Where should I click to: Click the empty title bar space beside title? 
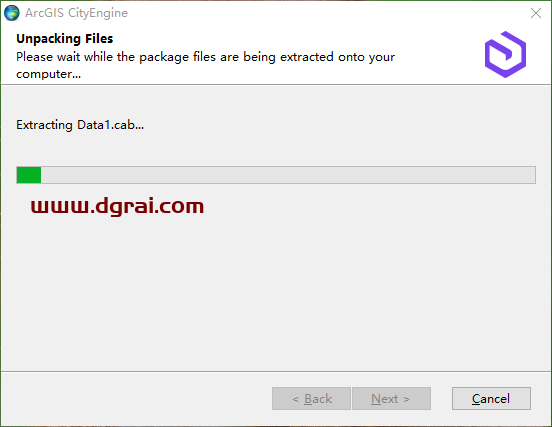(x=327, y=13)
